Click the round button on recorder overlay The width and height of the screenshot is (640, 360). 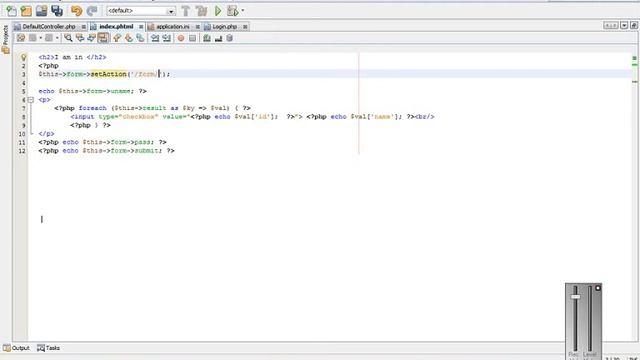point(598,288)
